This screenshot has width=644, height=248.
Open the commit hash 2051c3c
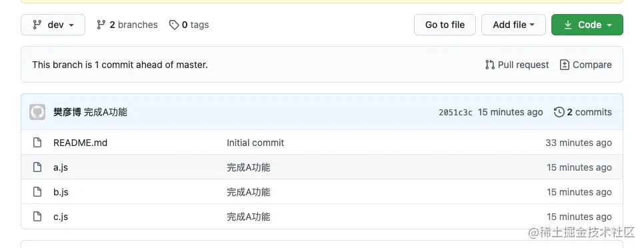[x=455, y=113]
